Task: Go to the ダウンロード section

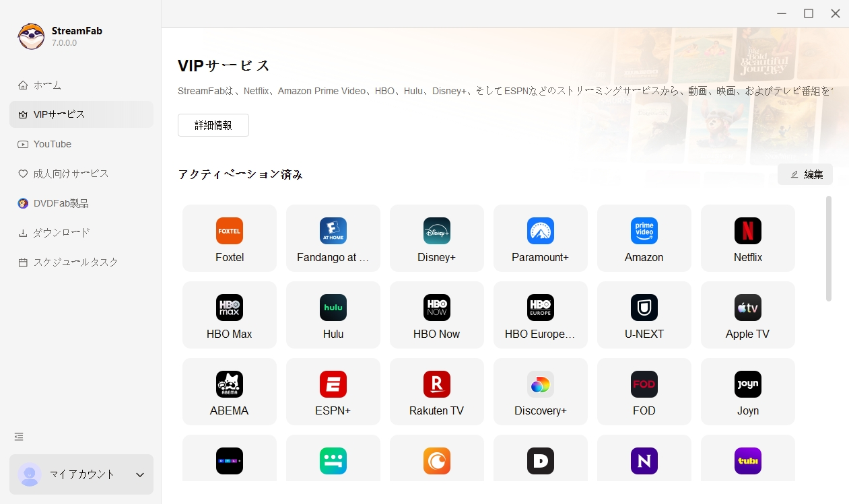Action: tap(61, 232)
